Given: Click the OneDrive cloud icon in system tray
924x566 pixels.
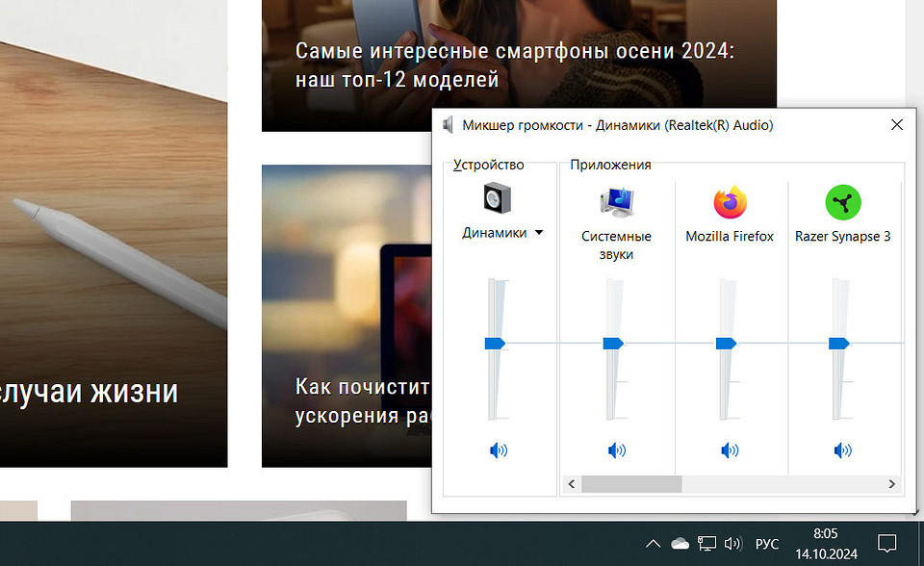Looking at the screenshot, I should tap(680, 542).
